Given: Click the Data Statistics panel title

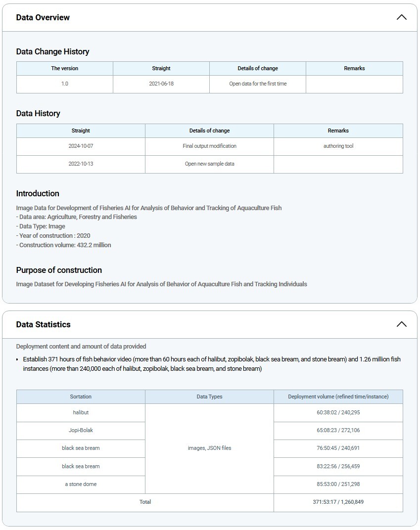Looking at the screenshot, I should [x=44, y=324].
